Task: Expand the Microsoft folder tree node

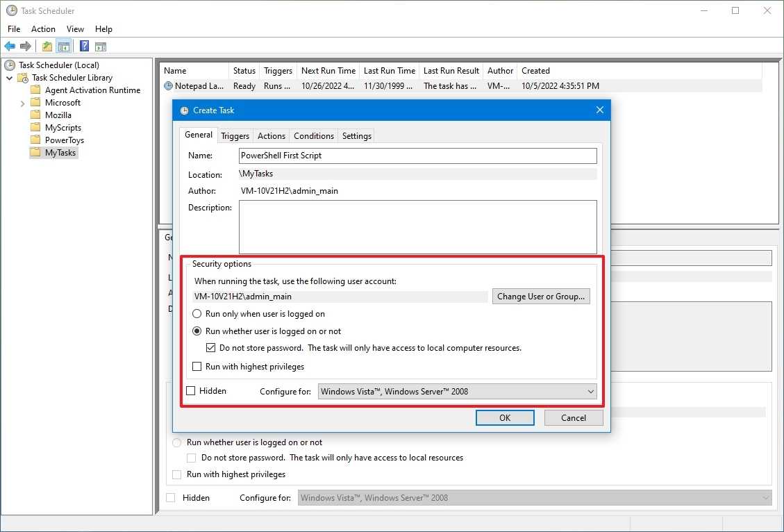Action: [23, 103]
